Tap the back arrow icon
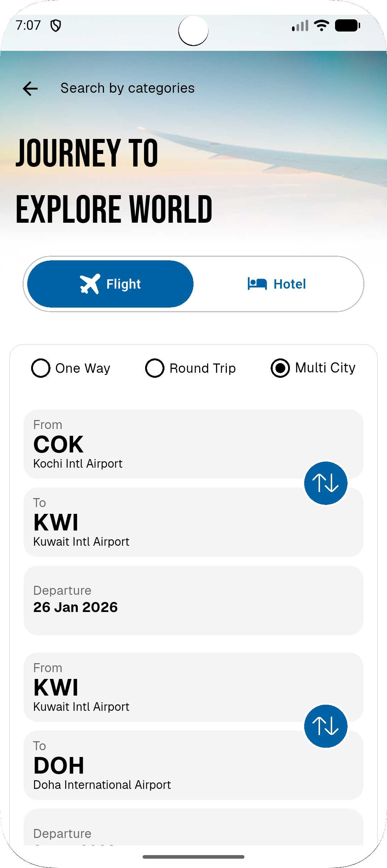 (30, 88)
